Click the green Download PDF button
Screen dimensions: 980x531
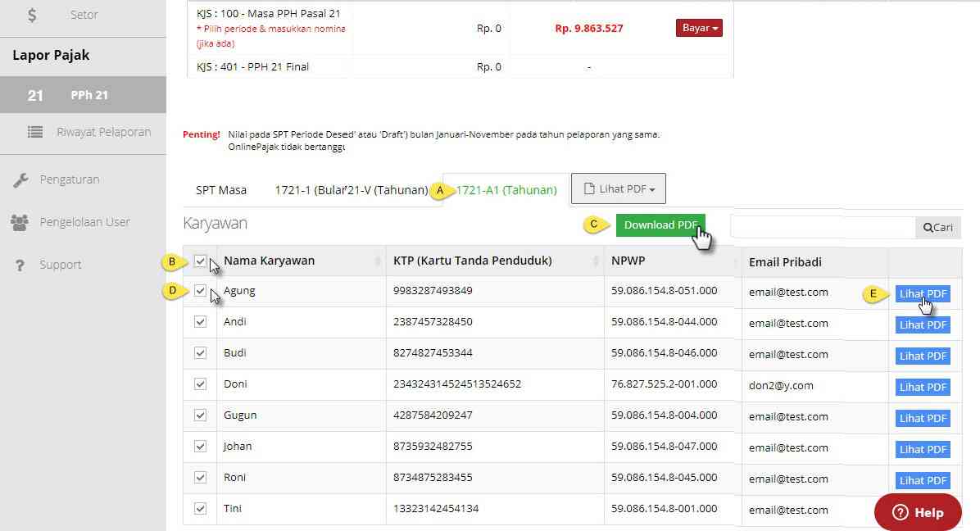pyautogui.click(x=660, y=225)
